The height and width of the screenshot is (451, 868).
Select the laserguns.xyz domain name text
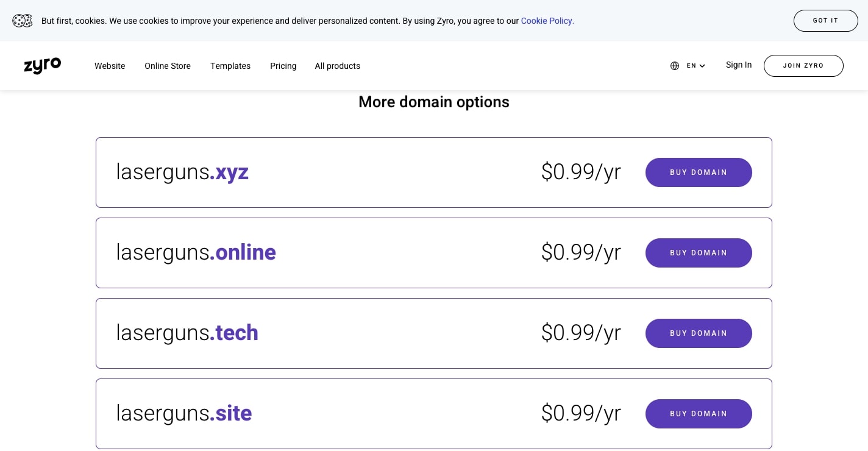click(x=182, y=172)
